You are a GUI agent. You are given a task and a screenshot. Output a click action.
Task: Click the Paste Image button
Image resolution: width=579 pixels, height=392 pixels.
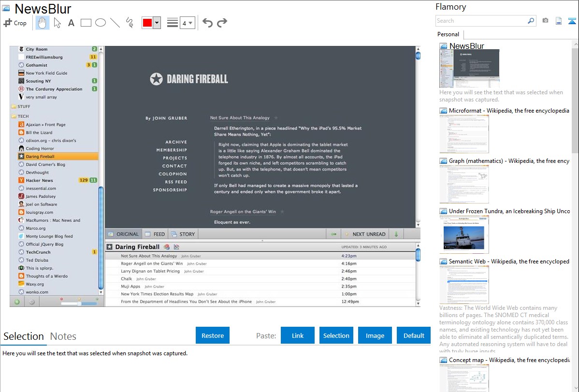pos(375,335)
